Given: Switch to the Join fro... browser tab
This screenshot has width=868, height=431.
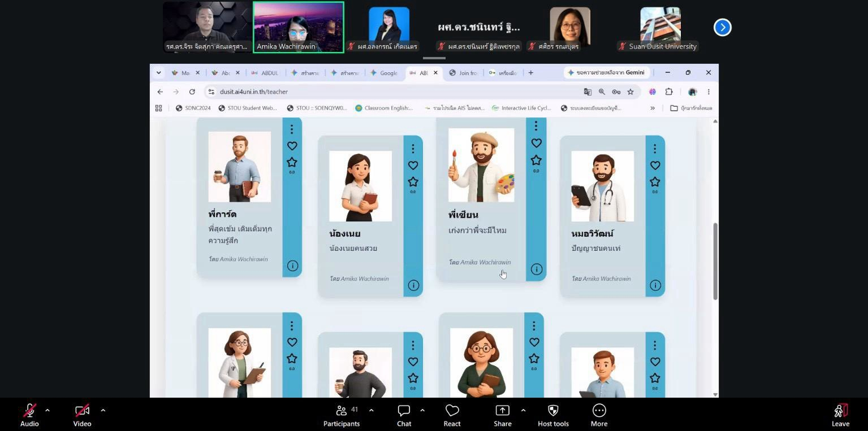Looking at the screenshot, I should click(464, 73).
